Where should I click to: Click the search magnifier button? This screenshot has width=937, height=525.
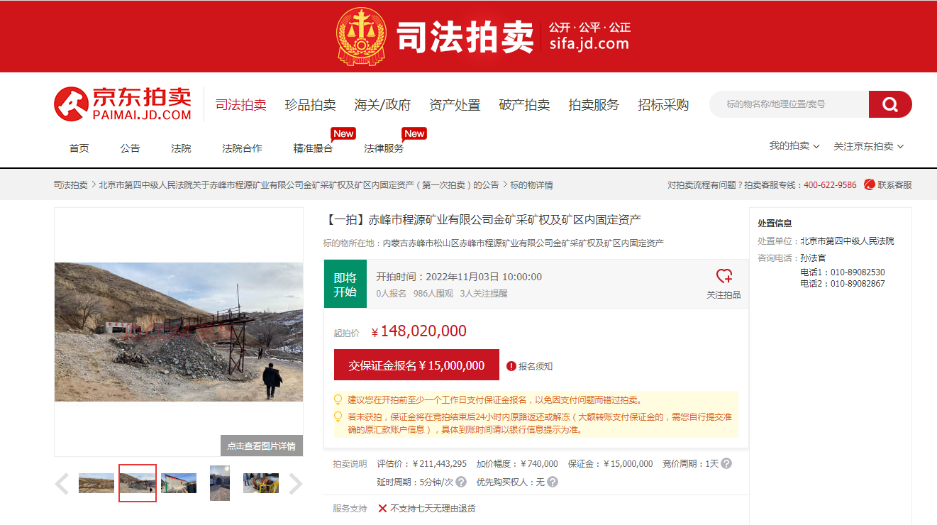coord(890,105)
